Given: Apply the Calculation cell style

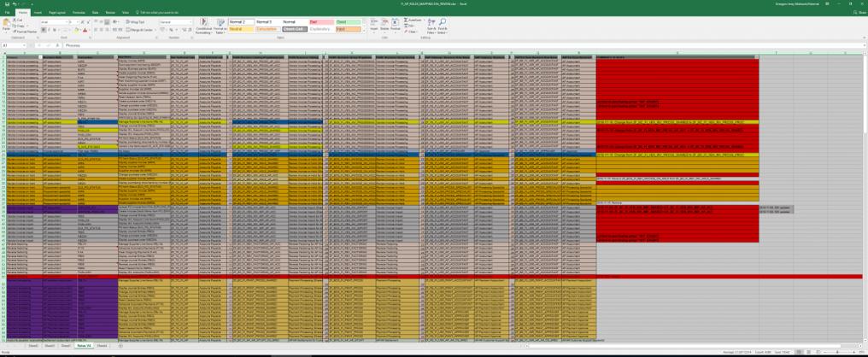Looking at the screenshot, I should 268,29.
